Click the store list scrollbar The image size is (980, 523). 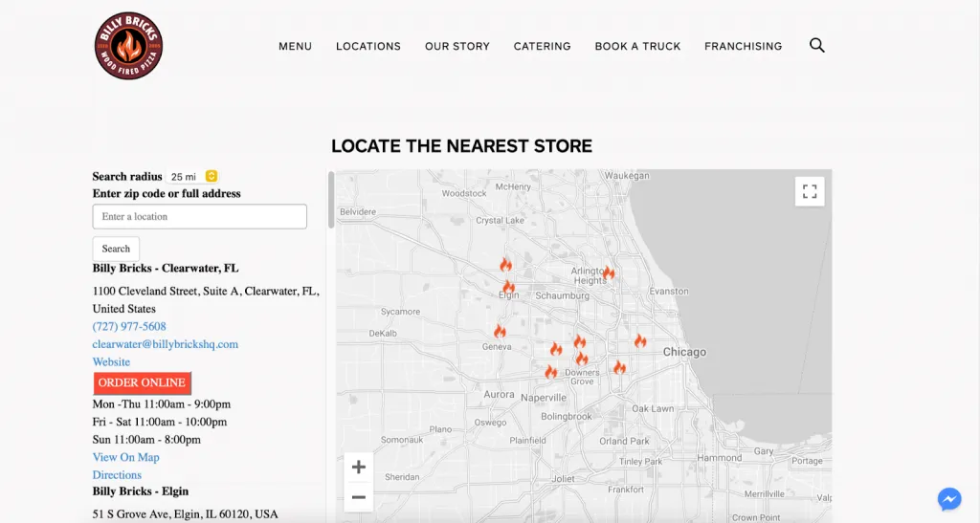(x=331, y=200)
